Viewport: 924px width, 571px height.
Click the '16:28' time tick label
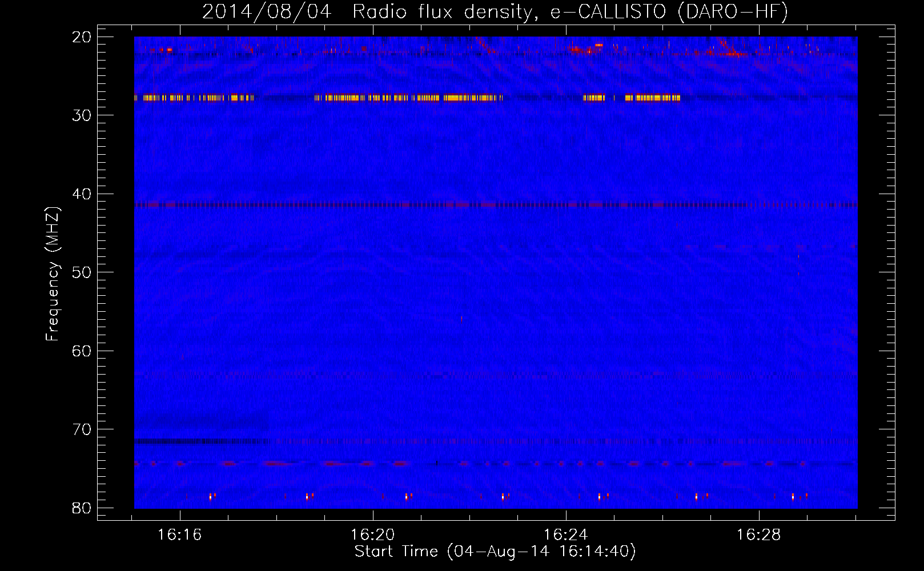click(x=758, y=535)
